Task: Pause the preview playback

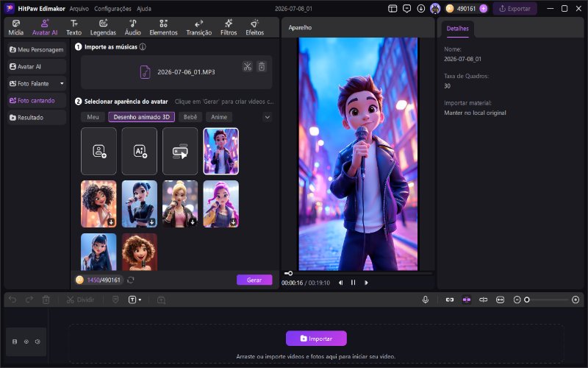Action: [x=354, y=283]
